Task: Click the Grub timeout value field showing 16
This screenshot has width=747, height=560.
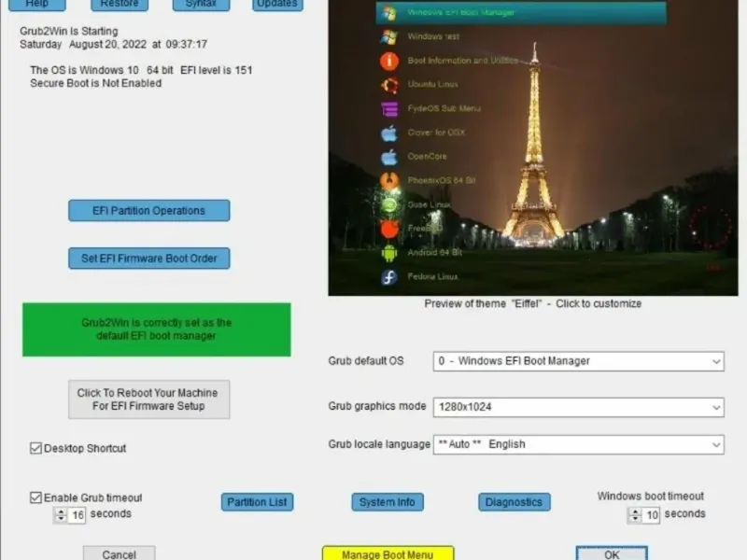Action: pos(77,515)
